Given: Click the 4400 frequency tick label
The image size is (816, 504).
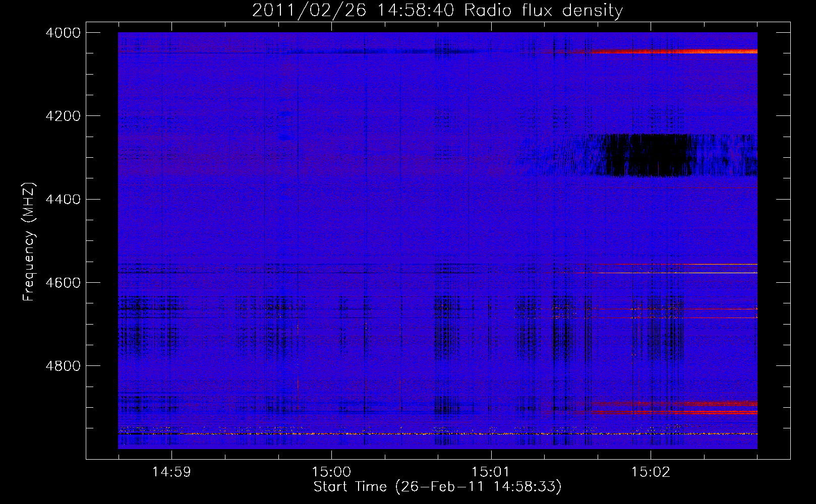Looking at the screenshot, I should point(63,200).
